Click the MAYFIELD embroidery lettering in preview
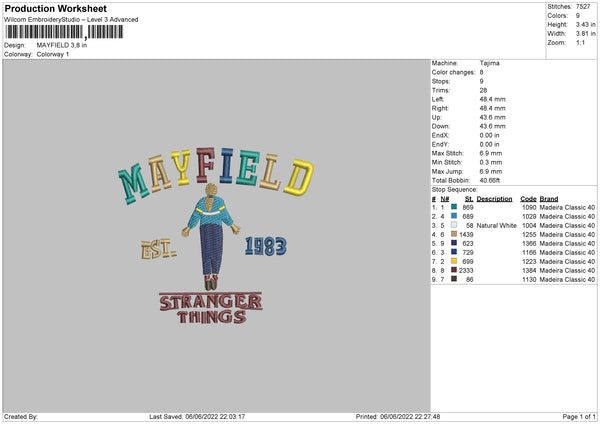Viewport: 600px width, 424px height. pos(216,174)
